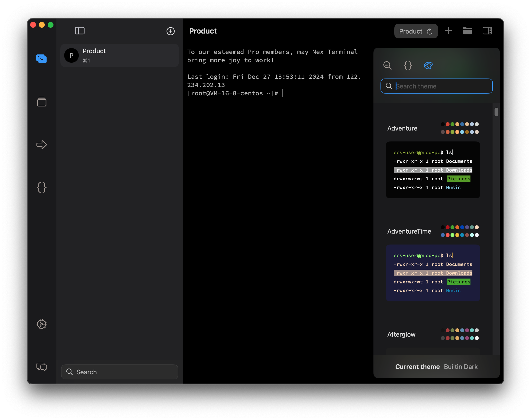This screenshot has width=531, height=420.
Task: Click the magnifier icon in Search theme field
Action: coord(389,86)
